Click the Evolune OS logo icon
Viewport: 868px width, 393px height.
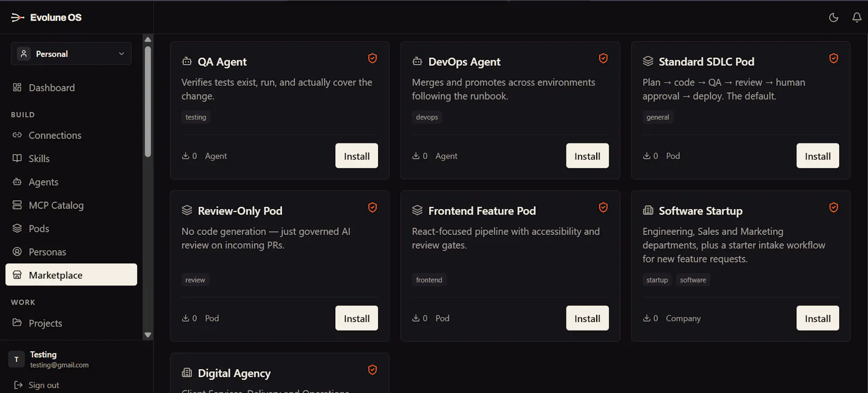pos(17,17)
